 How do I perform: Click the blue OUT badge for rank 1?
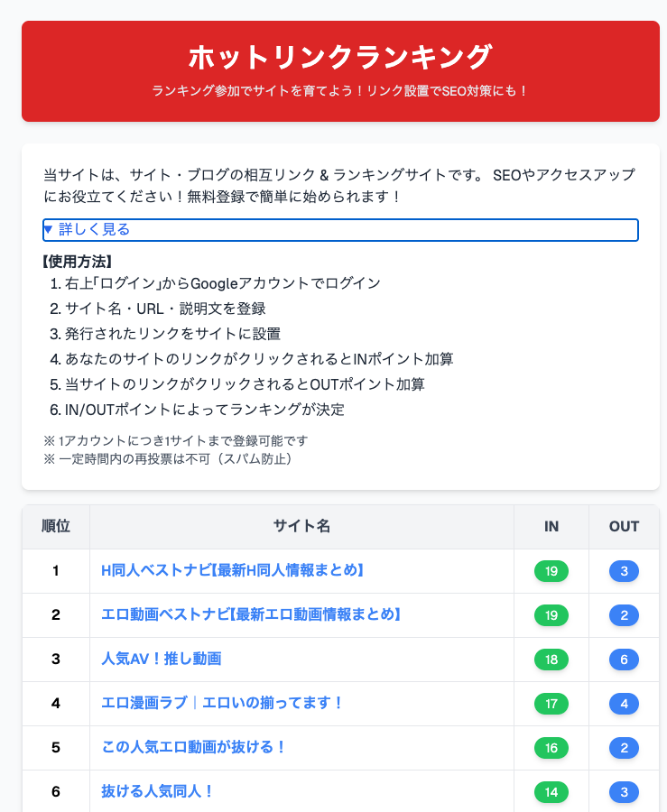(x=623, y=571)
